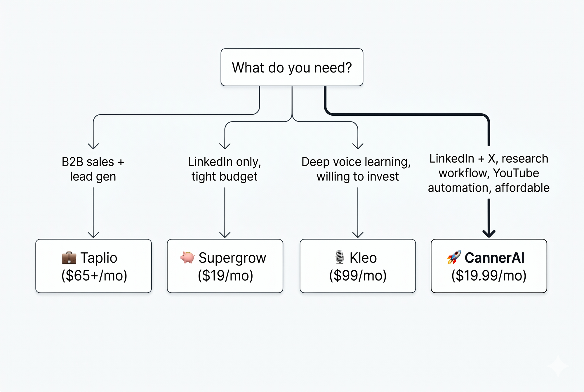Click the Taplio name text

click(99, 258)
